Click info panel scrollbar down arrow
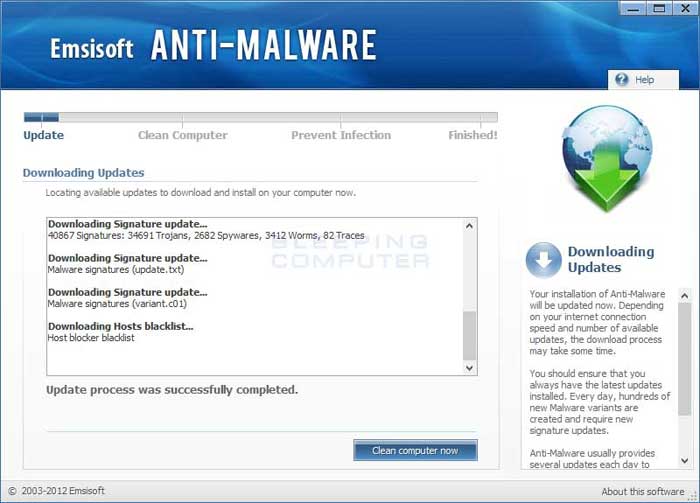Screen dimensions: 700x503 coord(684,461)
